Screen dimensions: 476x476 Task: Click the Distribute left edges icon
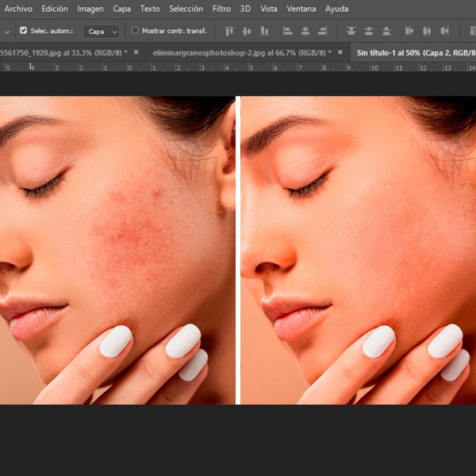click(x=409, y=31)
